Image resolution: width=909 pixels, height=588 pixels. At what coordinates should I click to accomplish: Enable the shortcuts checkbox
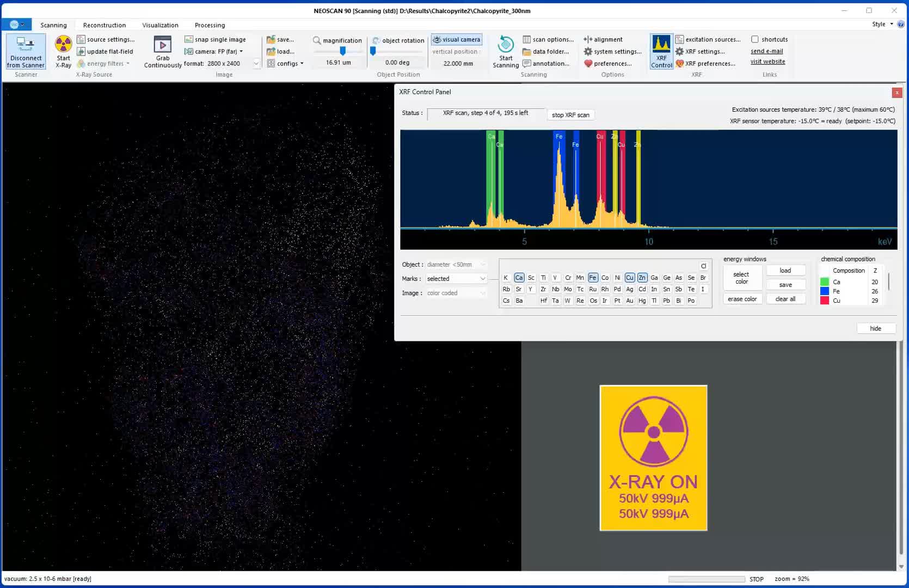[x=755, y=39]
